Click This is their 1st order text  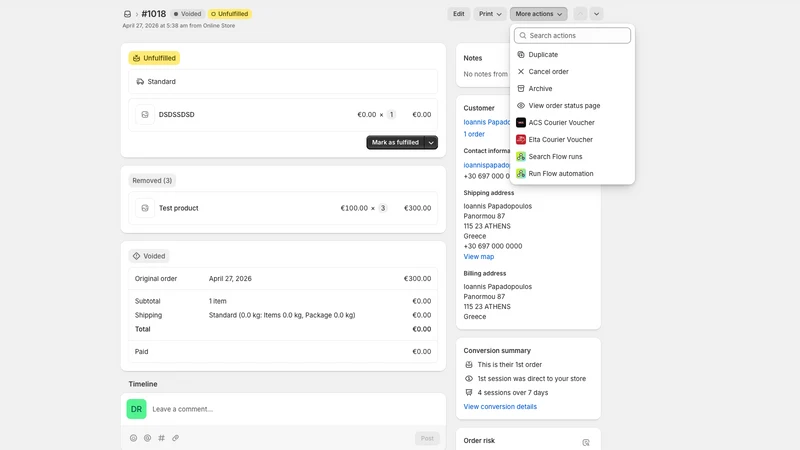coord(510,365)
